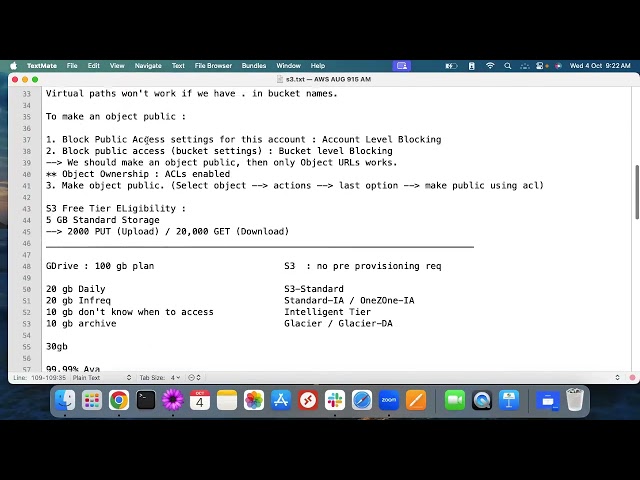Open the Navigate menu

pos(148,66)
